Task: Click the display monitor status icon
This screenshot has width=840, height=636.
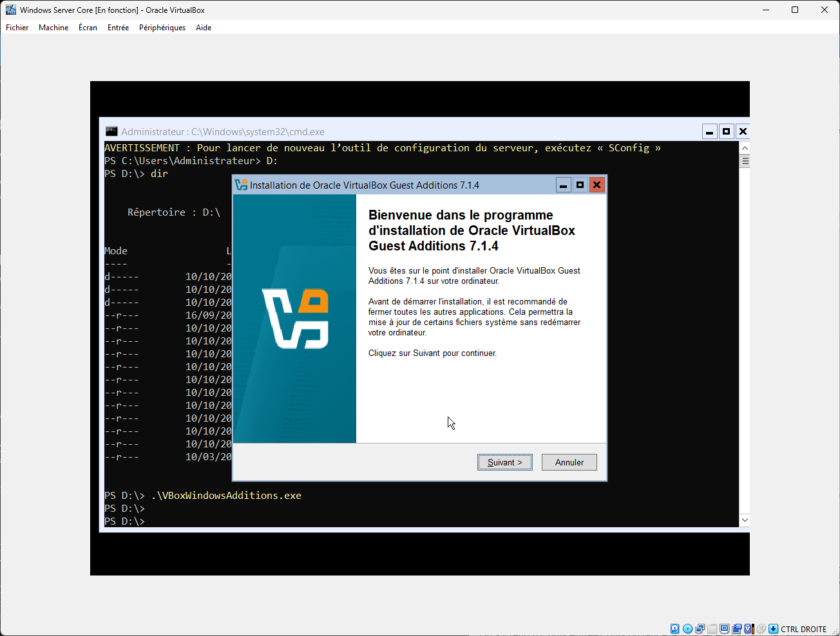Action: point(724,629)
